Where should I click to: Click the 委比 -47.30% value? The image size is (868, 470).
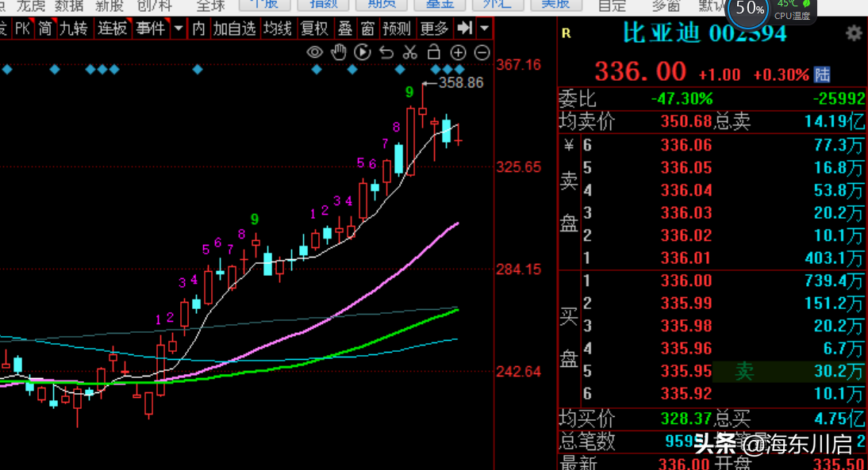(x=682, y=99)
